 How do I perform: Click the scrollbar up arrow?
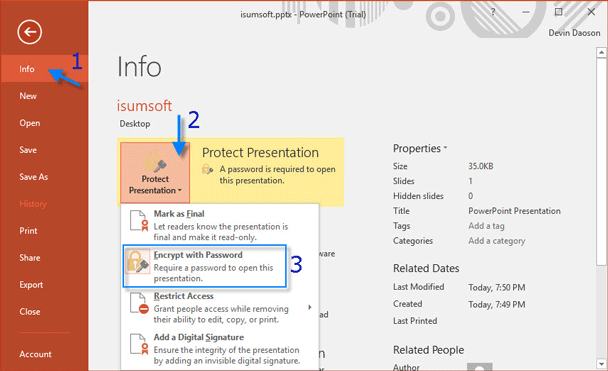(601, 52)
